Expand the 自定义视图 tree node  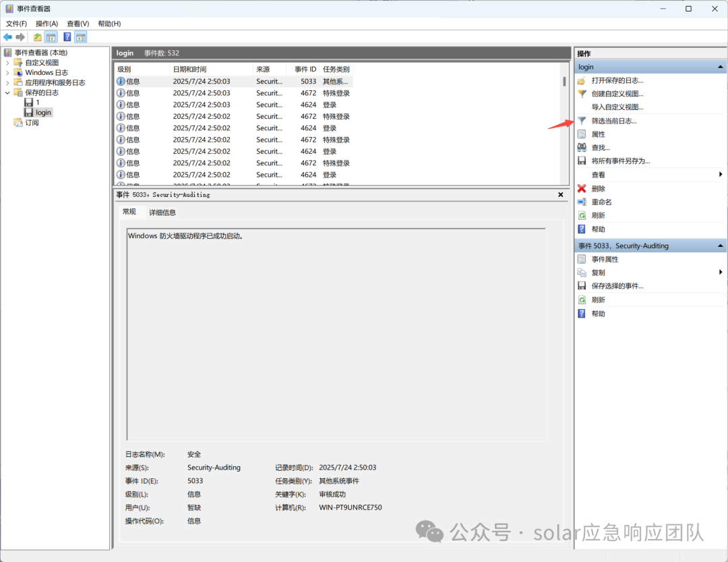pos(7,62)
